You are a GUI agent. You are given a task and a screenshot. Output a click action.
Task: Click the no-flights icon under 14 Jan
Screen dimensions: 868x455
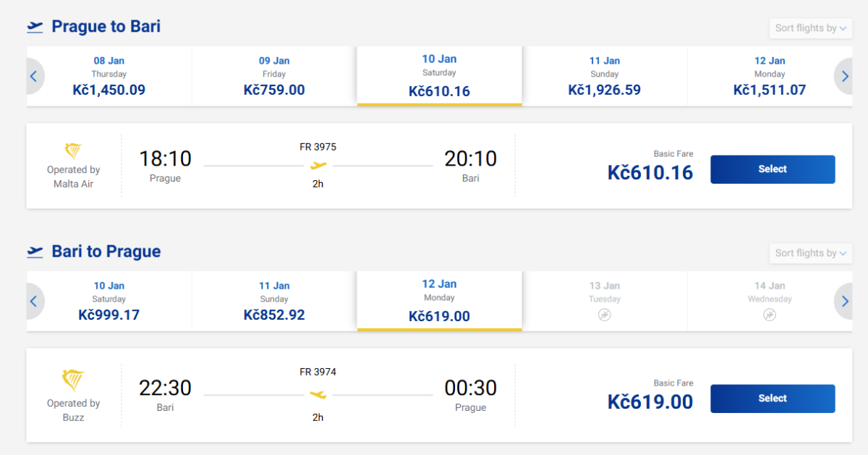point(770,315)
